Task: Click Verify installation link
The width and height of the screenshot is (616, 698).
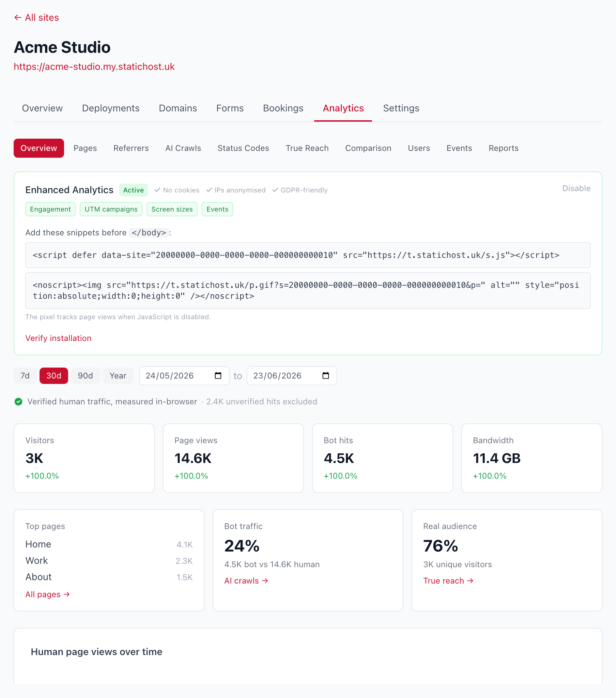Action: (x=58, y=338)
